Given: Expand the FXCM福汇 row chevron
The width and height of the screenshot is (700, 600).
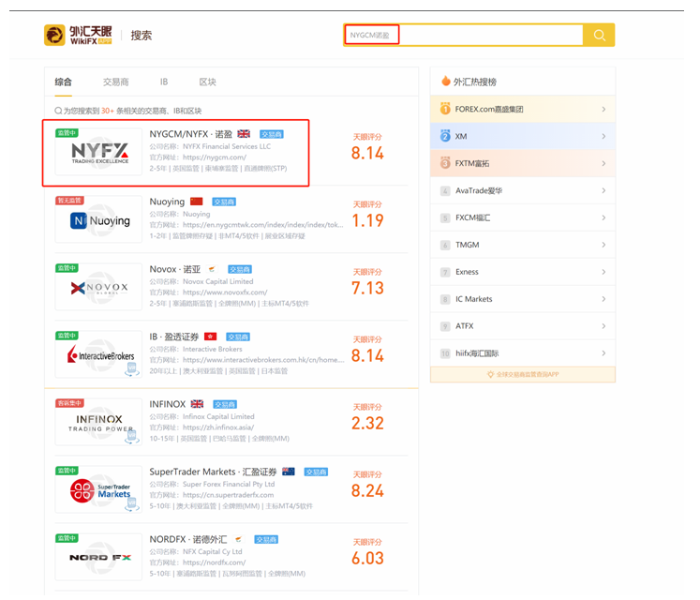Looking at the screenshot, I should click(603, 217).
